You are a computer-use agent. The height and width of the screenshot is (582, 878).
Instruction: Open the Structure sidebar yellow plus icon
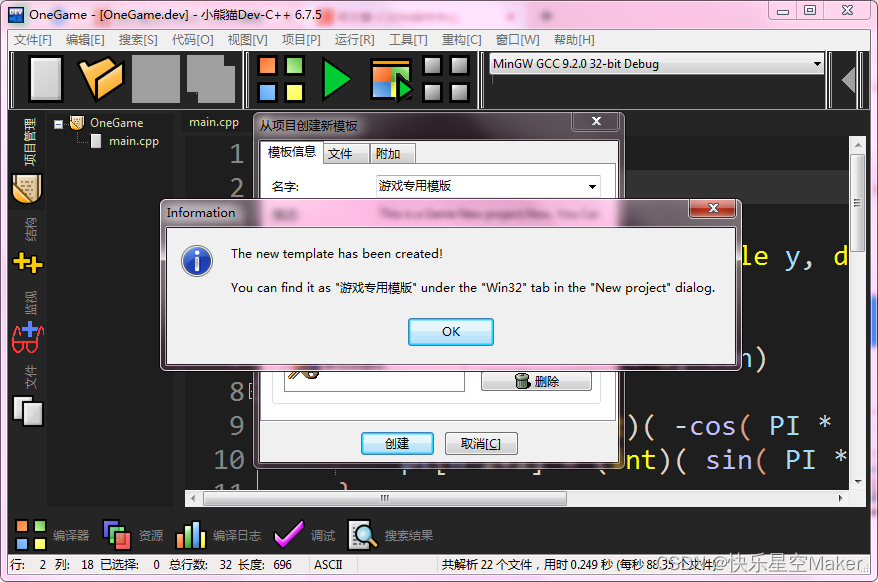tap(27, 263)
